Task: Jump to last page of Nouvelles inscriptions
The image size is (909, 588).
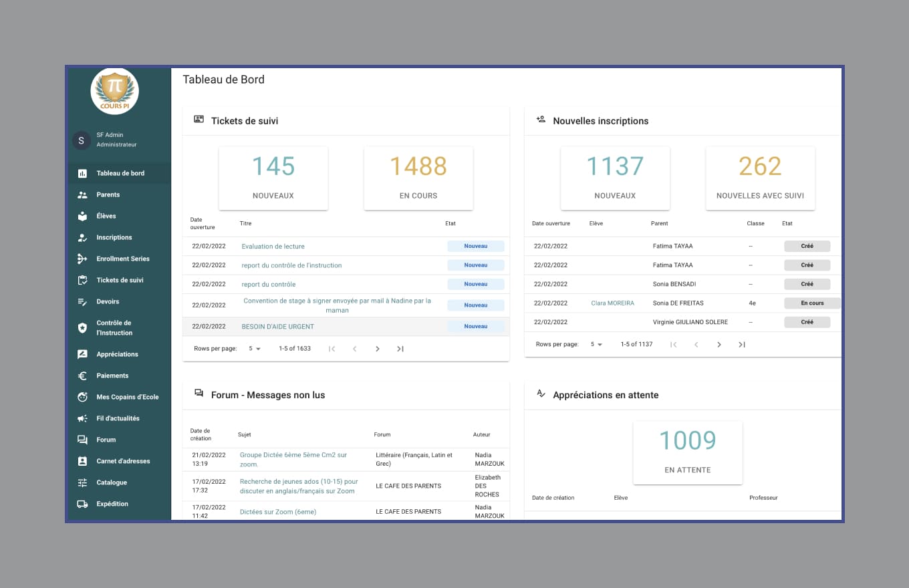Action: [x=742, y=345]
